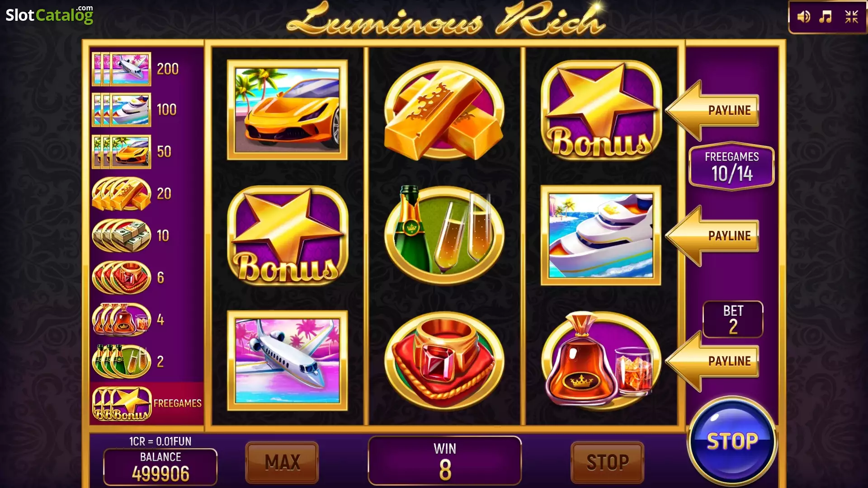This screenshot has height=488, width=868.
Task: Mute sound with the speaker icon
Action: tap(803, 17)
